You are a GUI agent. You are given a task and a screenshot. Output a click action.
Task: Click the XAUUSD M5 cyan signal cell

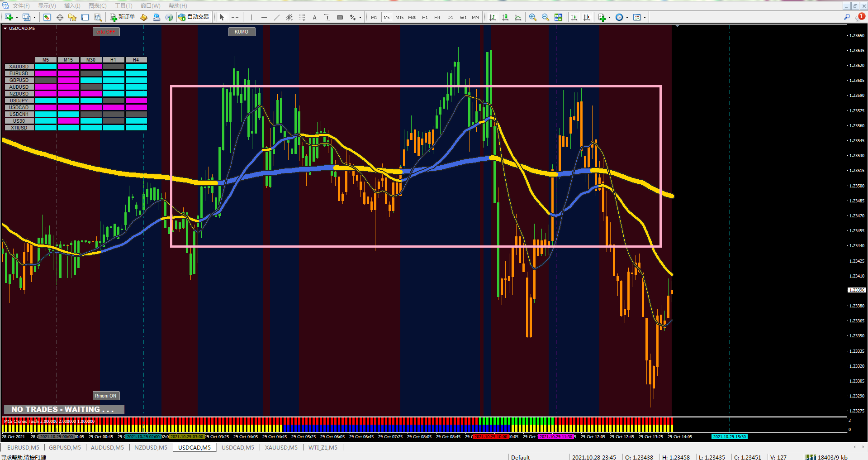[46, 67]
